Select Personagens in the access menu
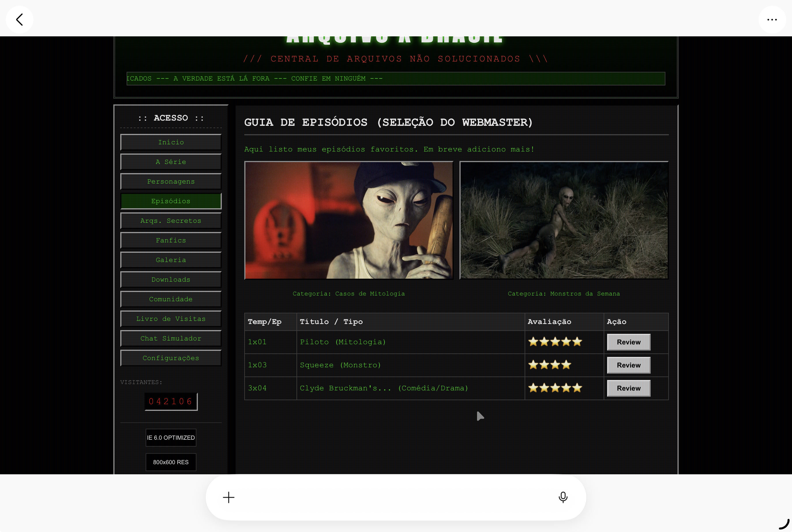 click(171, 181)
